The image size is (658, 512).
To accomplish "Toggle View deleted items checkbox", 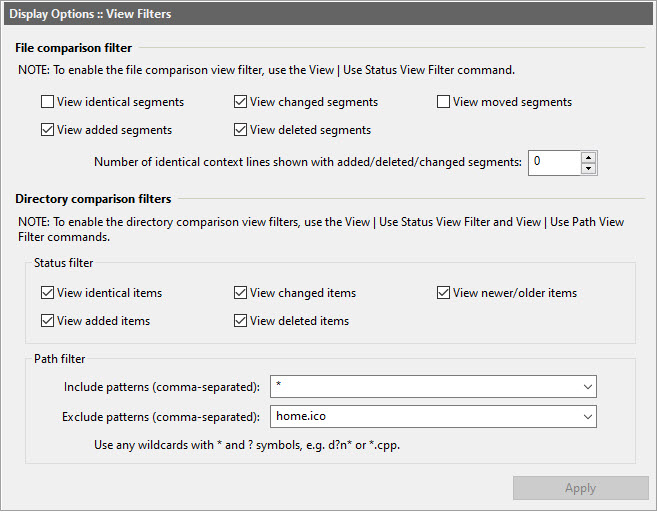I will (241, 321).
